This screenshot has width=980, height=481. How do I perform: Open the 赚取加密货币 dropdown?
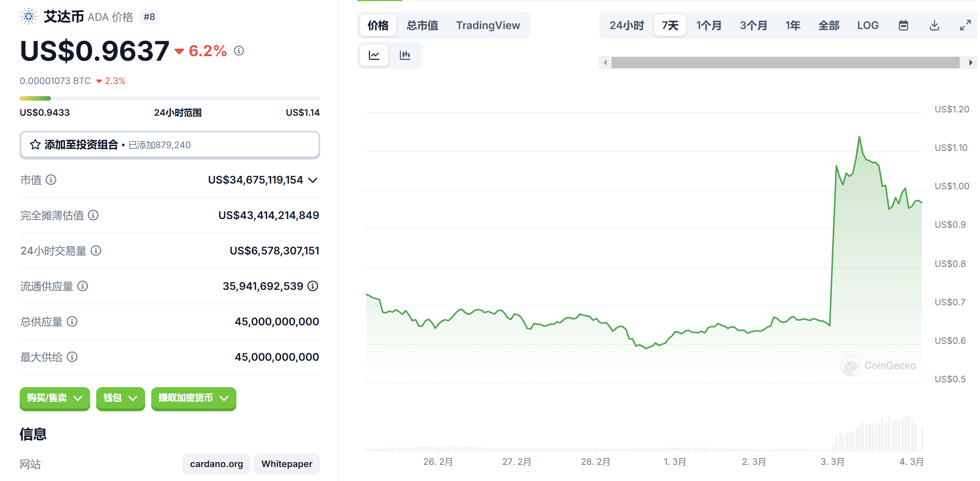pyautogui.click(x=193, y=398)
